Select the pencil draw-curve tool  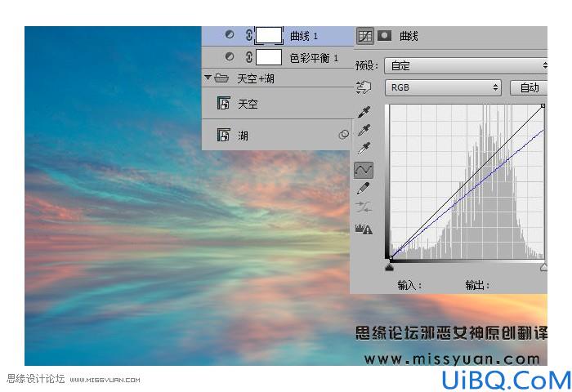pyautogui.click(x=363, y=189)
